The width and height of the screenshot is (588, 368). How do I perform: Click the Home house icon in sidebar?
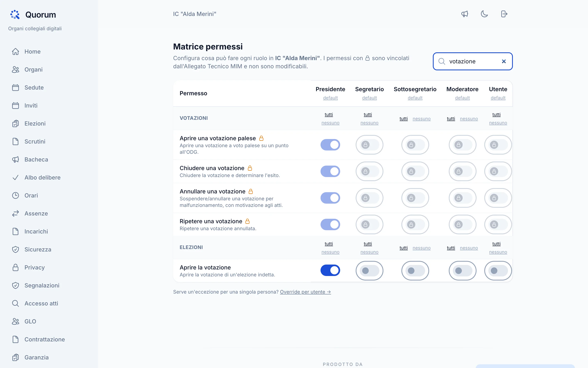pos(16,52)
